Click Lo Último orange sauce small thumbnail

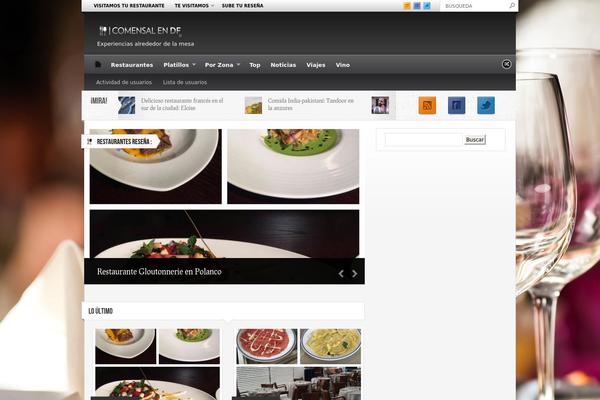click(126, 346)
